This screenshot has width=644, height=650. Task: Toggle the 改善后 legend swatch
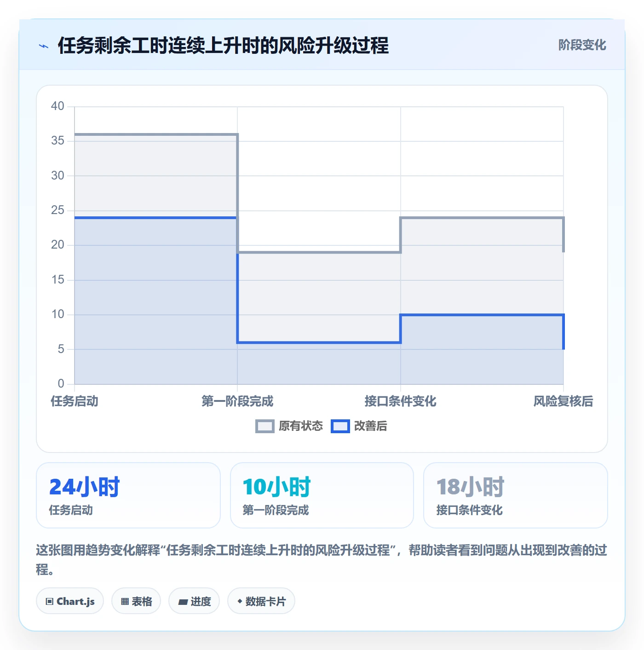340,426
